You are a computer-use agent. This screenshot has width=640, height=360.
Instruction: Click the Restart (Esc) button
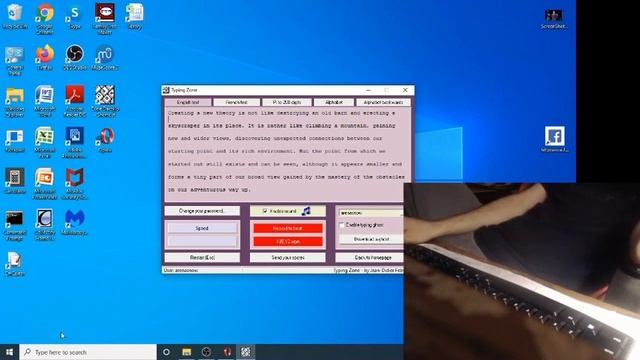[x=202, y=258]
